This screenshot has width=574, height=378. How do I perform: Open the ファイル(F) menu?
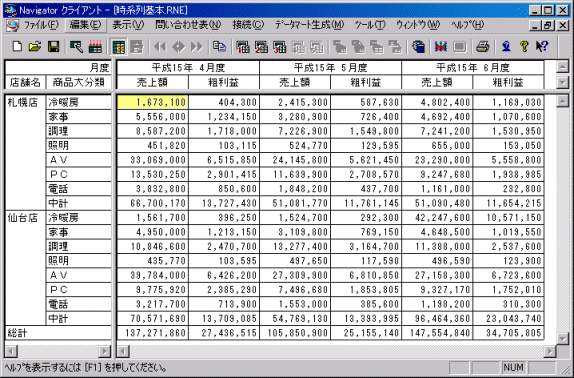tap(41, 25)
